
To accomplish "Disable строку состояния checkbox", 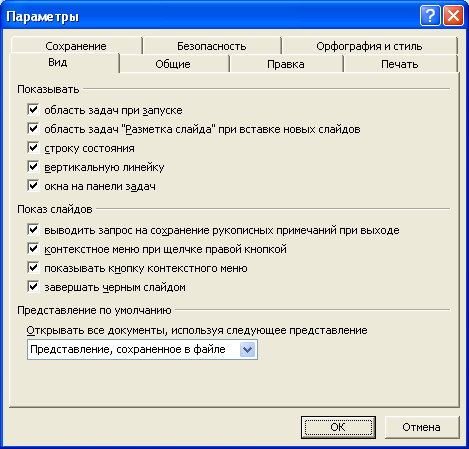I will coord(33,147).
